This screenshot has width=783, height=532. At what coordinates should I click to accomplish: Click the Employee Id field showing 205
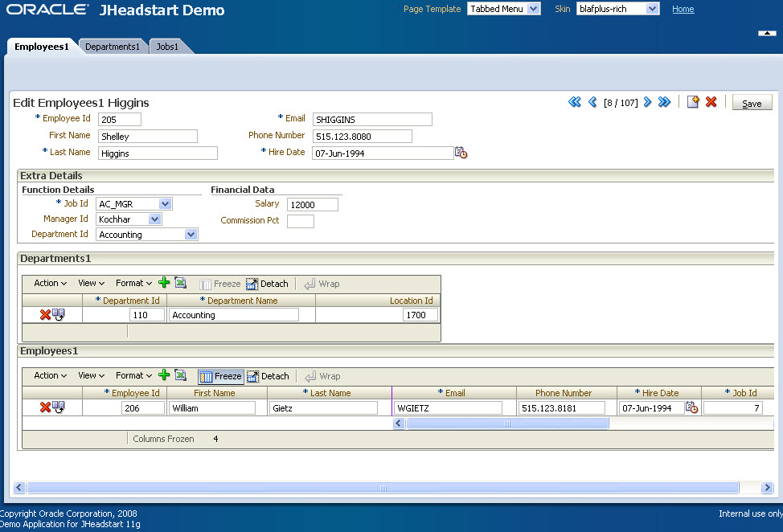[x=119, y=119]
